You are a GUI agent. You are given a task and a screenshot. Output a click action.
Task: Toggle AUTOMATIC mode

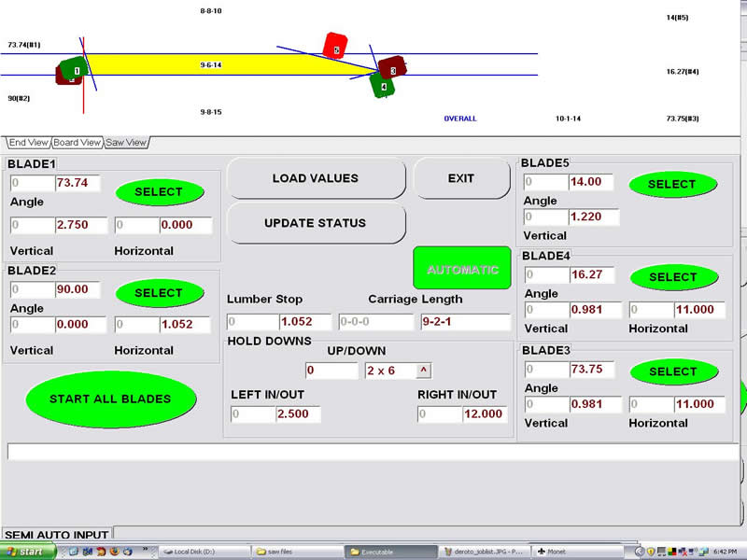click(x=462, y=268)
